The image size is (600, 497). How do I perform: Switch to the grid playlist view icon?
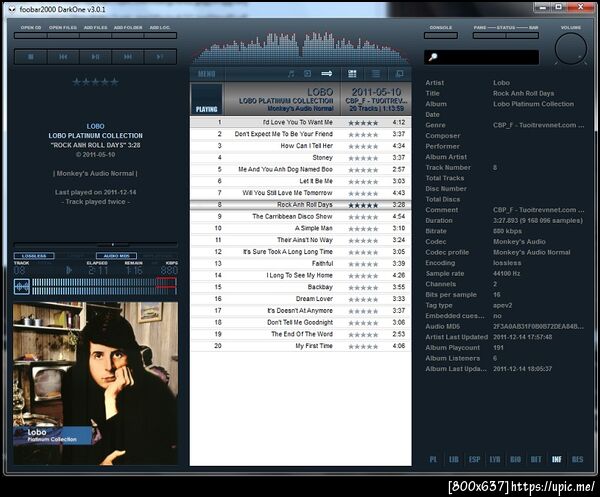pyautogui.click(x=352, y=74)
